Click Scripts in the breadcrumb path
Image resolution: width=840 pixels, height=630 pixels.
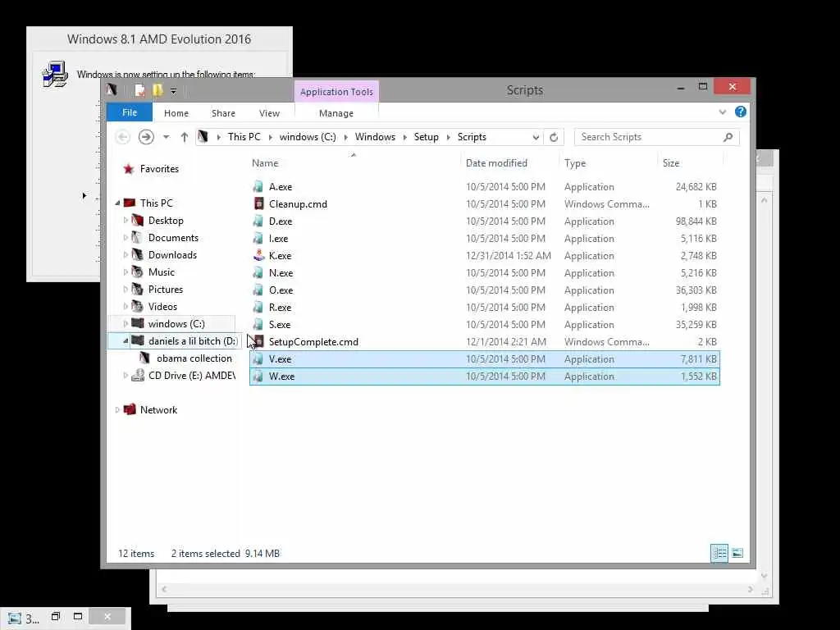472,137
